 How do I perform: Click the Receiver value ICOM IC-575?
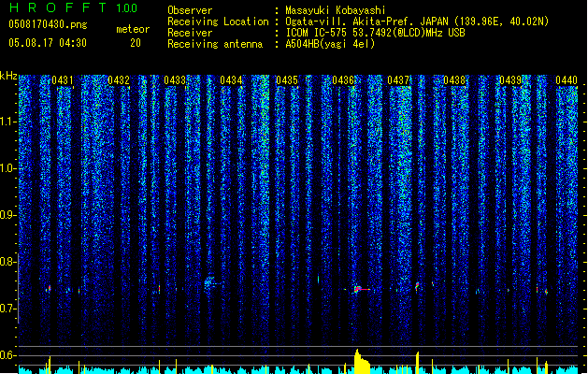pyautogui.click(x=376, y=33)
